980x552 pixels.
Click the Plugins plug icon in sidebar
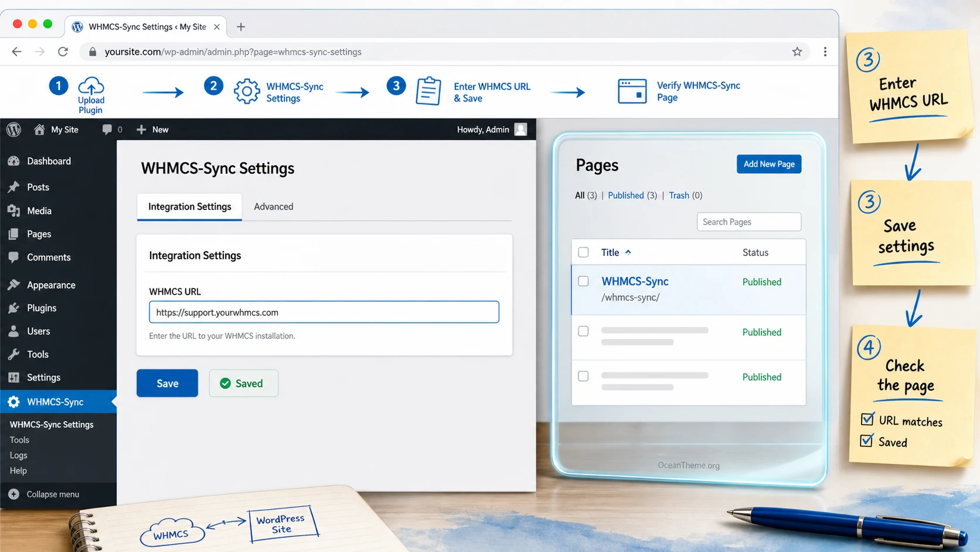pos(13,308)
